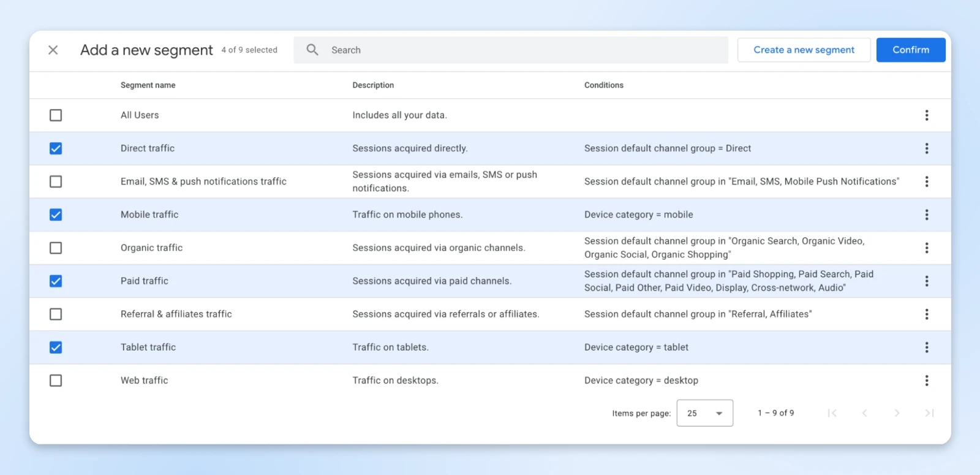Click the search magnifier icon
This screenshot has height=475, width=980.
tap(312, 50)
